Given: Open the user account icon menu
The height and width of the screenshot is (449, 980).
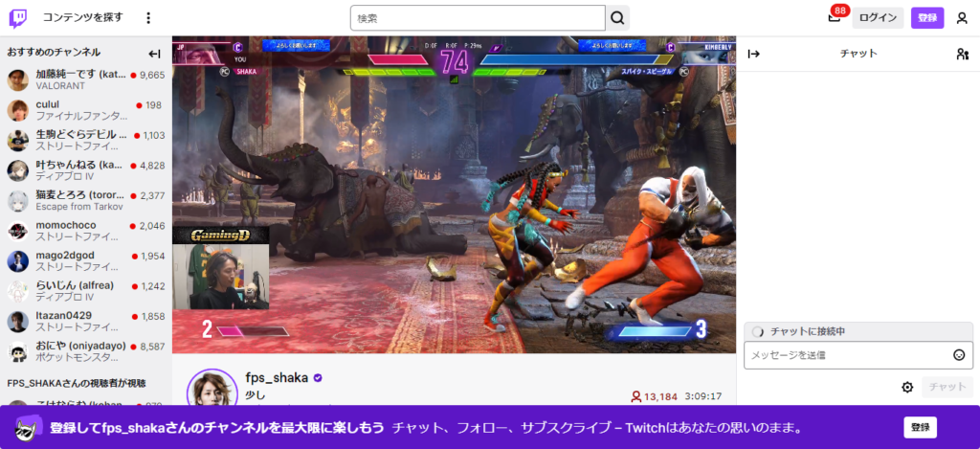Looking at the screenshot, I should (962, 18).
